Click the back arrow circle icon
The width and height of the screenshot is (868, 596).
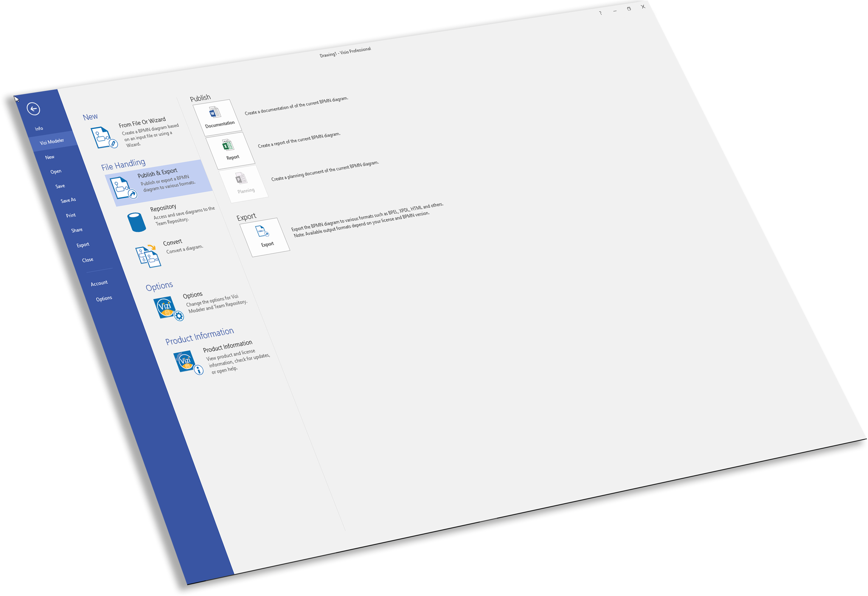pos(33,109)
